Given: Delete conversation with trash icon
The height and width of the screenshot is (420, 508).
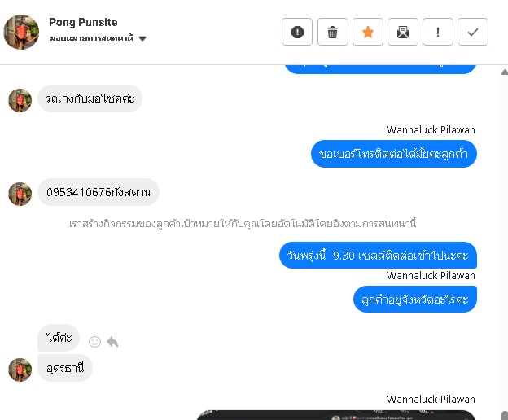Looking at the screenshot, I should (x=333, y=32).
